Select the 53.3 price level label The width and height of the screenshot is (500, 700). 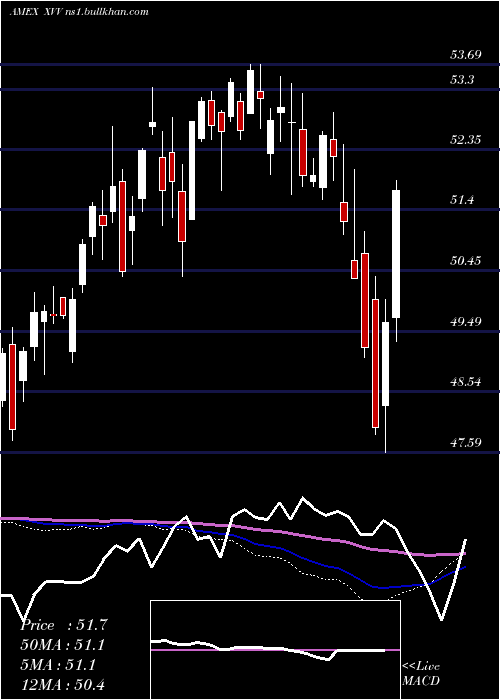(x=462, y=80)
